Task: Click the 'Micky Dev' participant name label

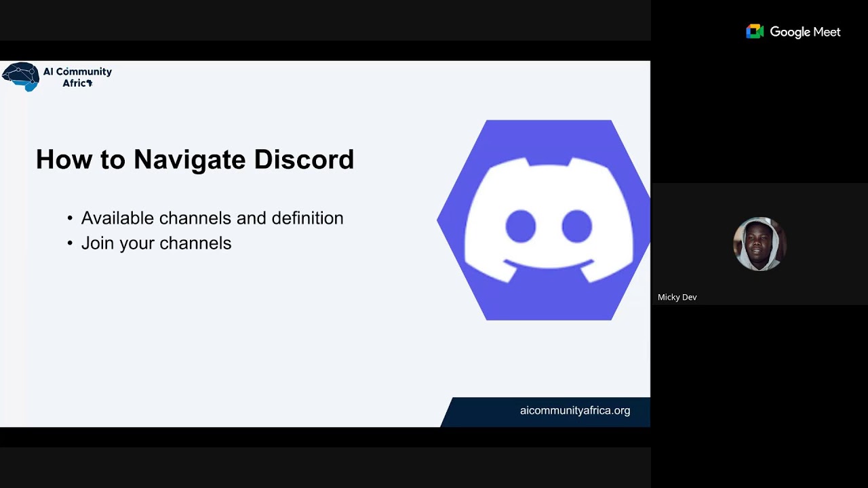Action: pyautogui.click(x=677, y=298)
